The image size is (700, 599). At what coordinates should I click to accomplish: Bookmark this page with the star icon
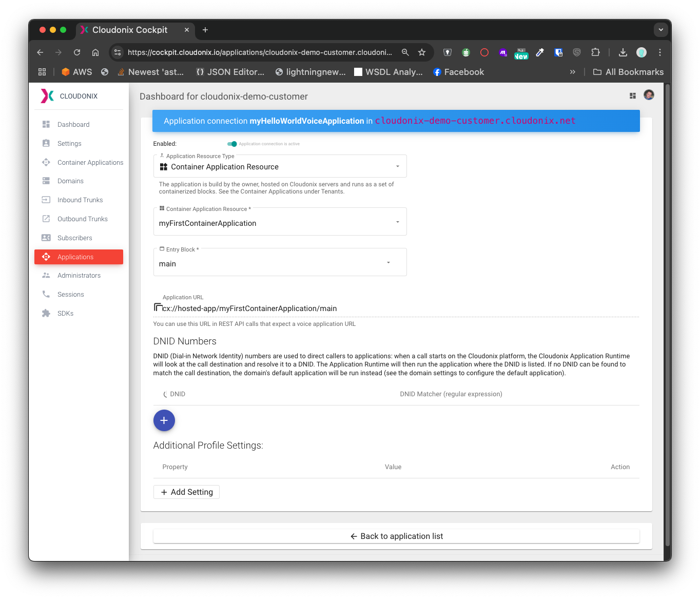point(422,52)
